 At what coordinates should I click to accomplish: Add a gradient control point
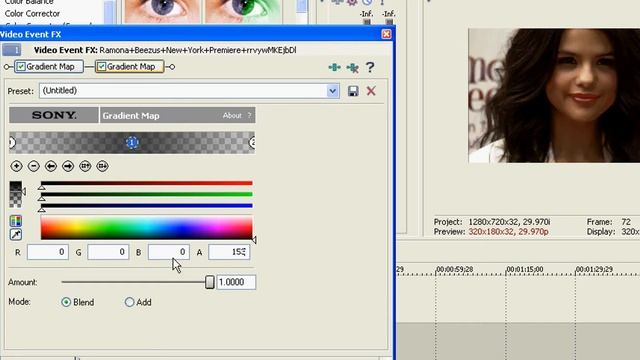click(16, 166)
